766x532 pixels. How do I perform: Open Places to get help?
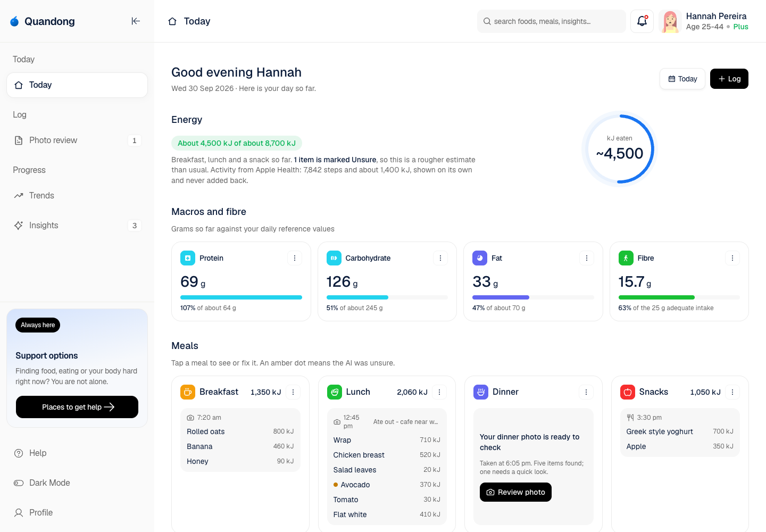pyautogui.click(x=77, y=407)
